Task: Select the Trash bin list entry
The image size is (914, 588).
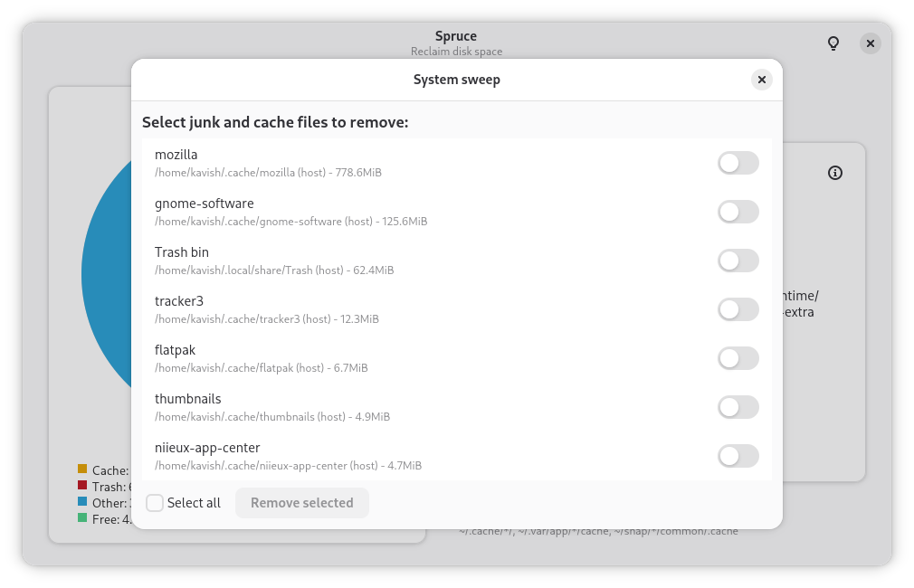Action: (x=457, y=261)
